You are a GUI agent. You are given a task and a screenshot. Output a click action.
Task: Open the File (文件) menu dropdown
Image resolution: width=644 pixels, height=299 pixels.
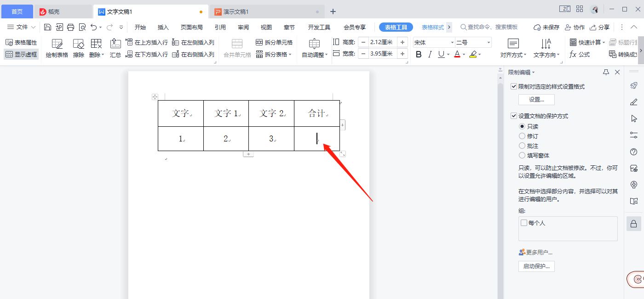(x=20, y=27)
